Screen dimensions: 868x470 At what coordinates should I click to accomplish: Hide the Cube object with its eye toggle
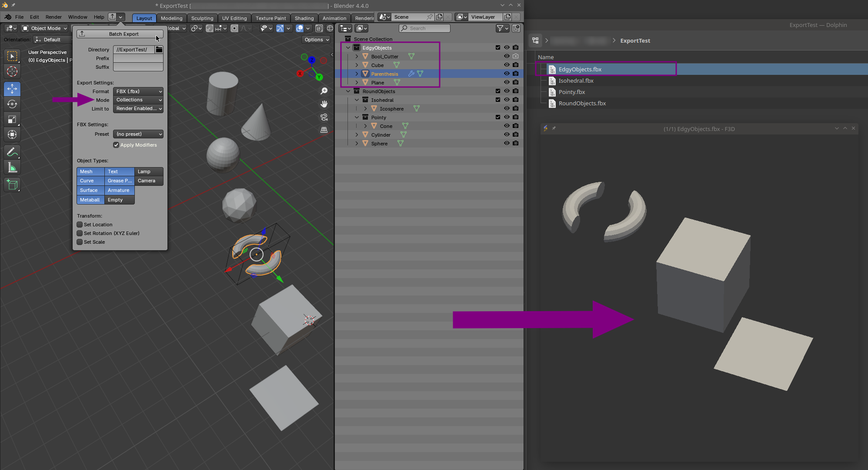(507, 65)
